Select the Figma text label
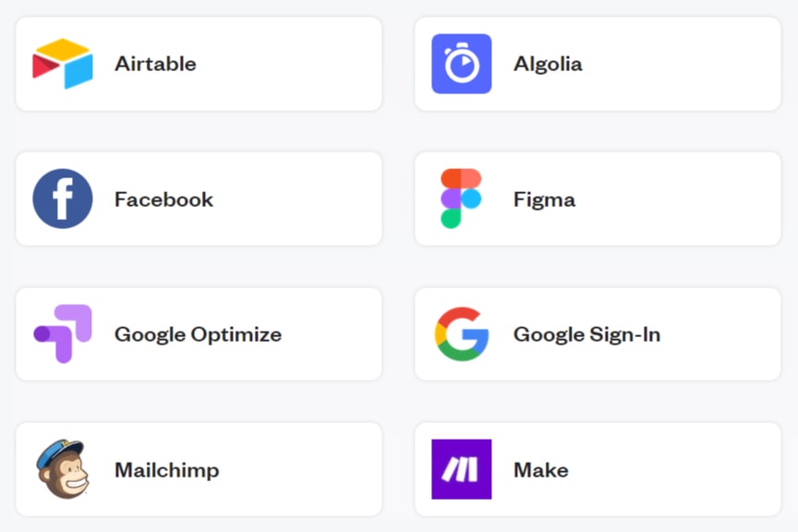This screenshot has width=798, height=532. pos(545,199)
